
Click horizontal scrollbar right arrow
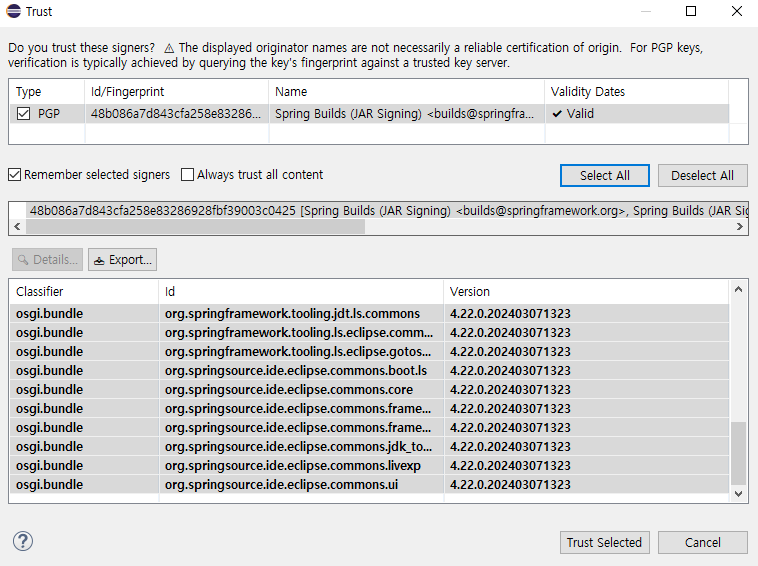[x=739, y=226]
